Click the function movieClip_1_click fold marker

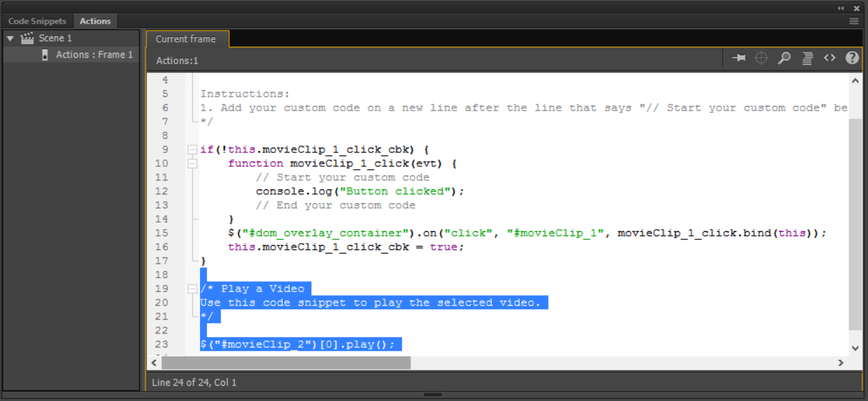point(192,163)
